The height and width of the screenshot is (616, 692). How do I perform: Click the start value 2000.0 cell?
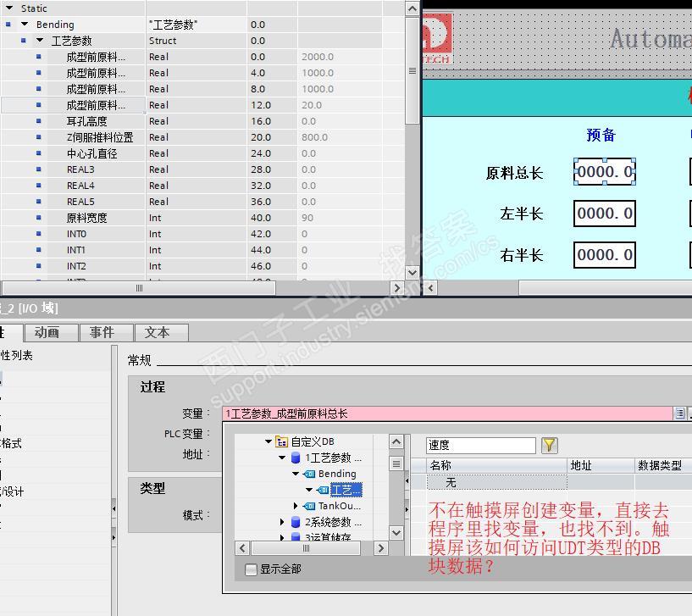(340, 57)
